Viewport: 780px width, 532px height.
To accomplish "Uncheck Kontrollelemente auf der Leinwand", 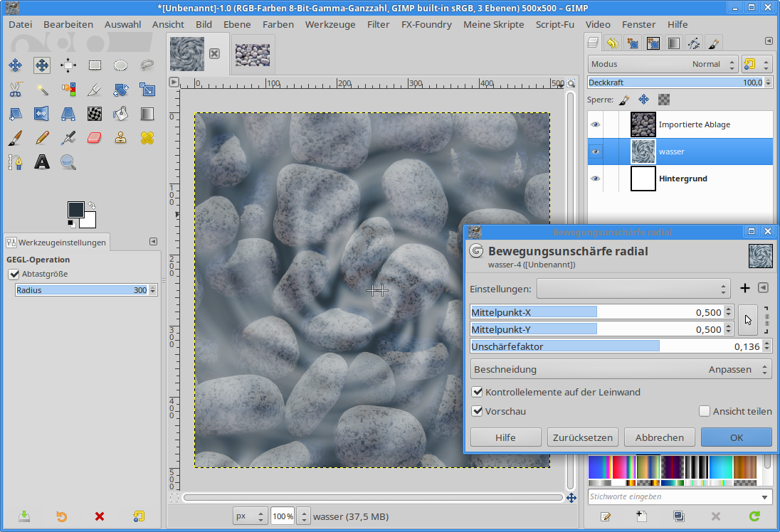I will 477,392.
